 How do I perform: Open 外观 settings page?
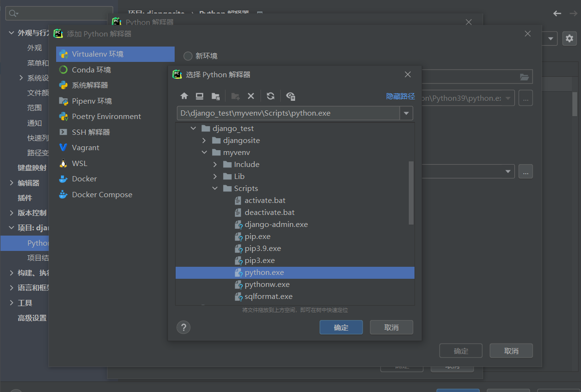(x=35, y=48)
